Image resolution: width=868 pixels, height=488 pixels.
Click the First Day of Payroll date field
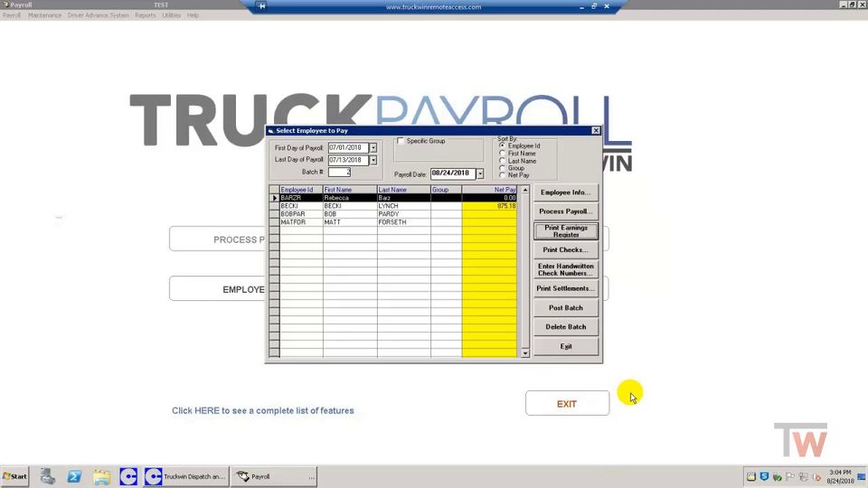pyautogui.click(x=349, y=147)
